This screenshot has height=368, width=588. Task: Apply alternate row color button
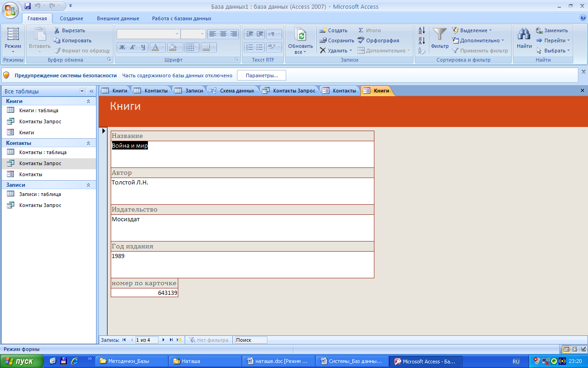206,47
